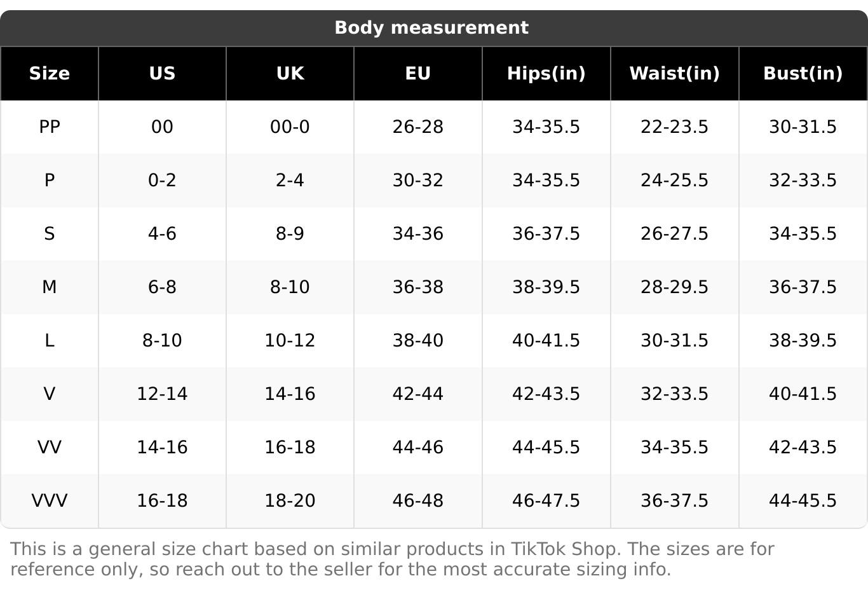The width and height of the screenshot is (868, 590).
Task: Click the US column header
Action: click(x=162, y=74)
